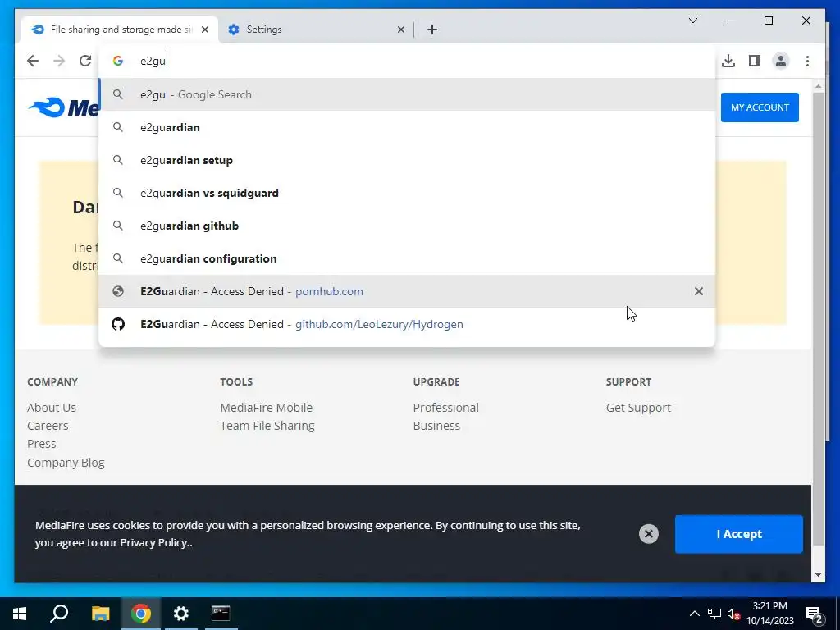Click the page scrollbar down arrow
The image size is (840, 630).
[818, 575]
